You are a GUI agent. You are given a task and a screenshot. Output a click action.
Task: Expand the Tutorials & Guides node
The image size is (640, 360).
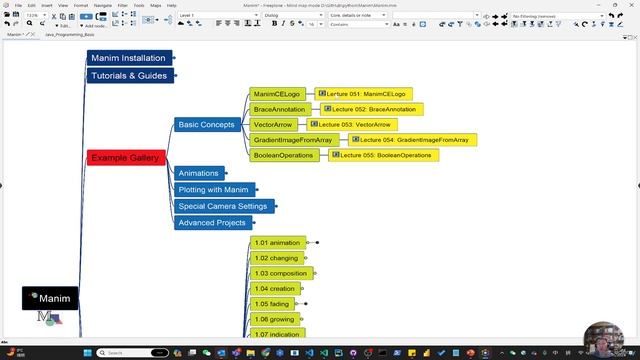click(176, 76)
